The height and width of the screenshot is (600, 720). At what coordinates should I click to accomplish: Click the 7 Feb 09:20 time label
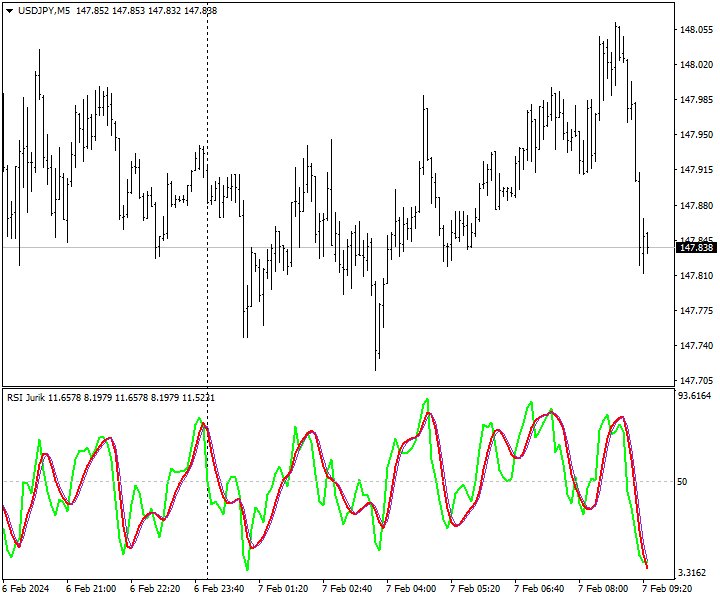tap(667, 589)
